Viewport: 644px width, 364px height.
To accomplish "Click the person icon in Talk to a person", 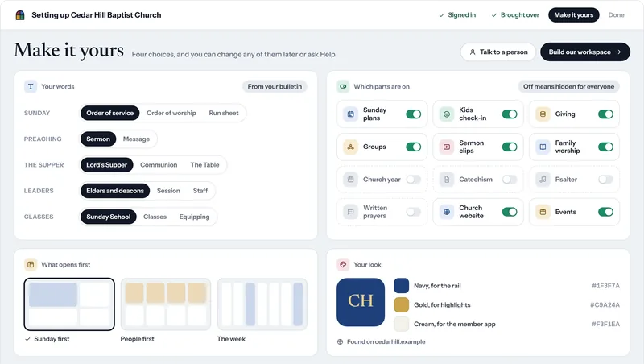I will click(473, 52).
